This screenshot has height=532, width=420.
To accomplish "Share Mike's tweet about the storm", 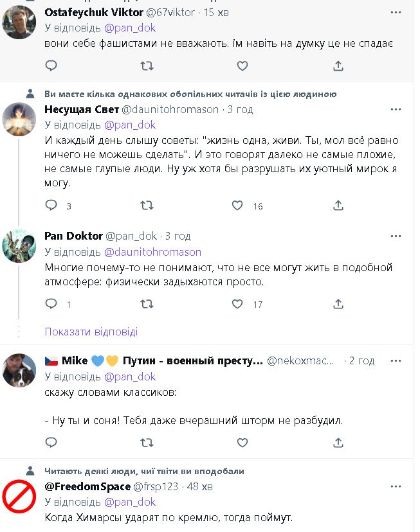I will tap(338, 443).
